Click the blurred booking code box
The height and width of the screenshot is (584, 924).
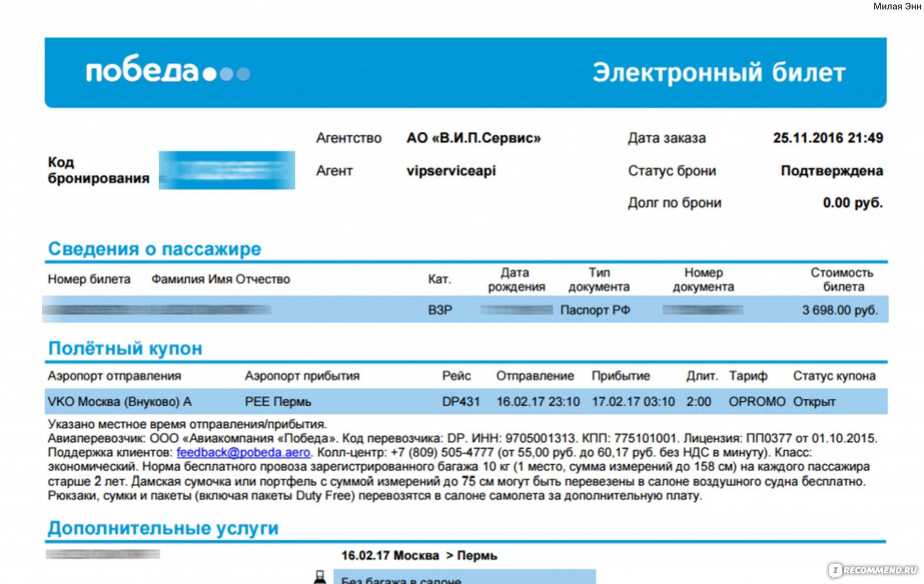pyautogui.click(x=227, y=170)
